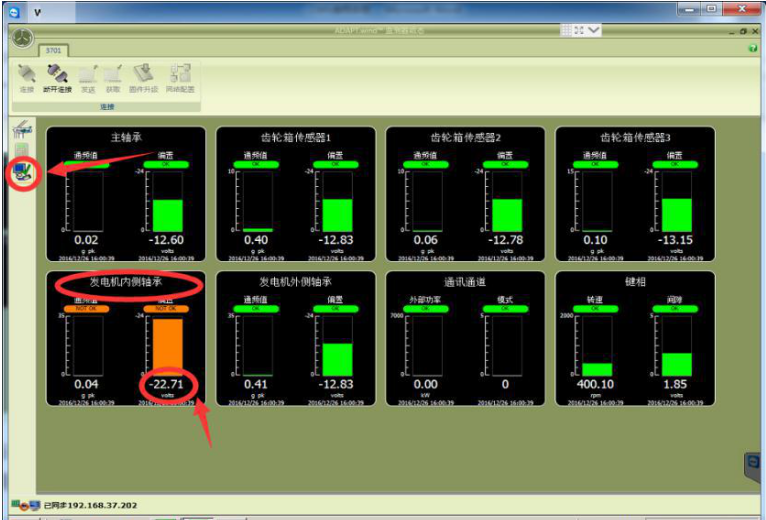766x520 pixels.
Task: Click the TeamViewer logo in title bar
Action: tap(14, 12)
